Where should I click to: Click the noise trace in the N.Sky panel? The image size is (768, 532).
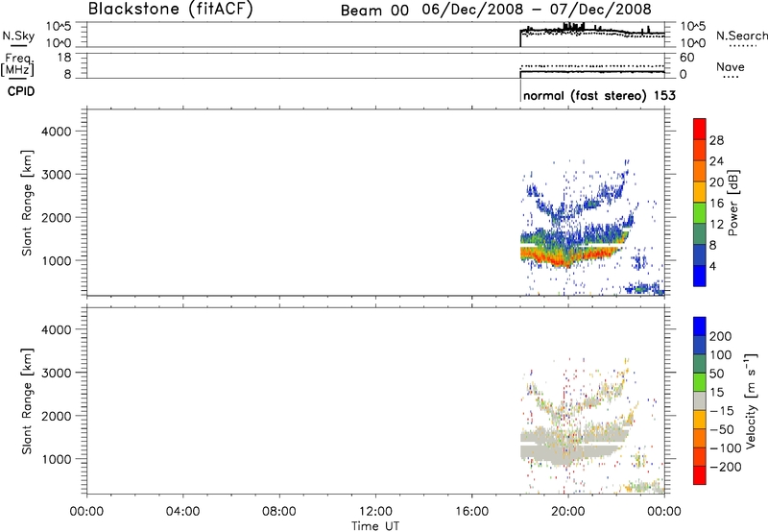click(591, 31)
